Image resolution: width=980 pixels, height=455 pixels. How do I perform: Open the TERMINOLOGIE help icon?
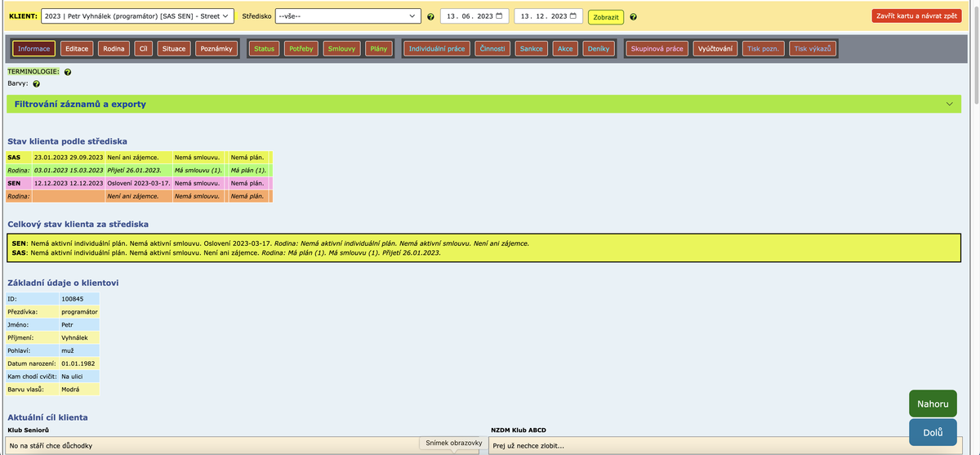(68, 72)
